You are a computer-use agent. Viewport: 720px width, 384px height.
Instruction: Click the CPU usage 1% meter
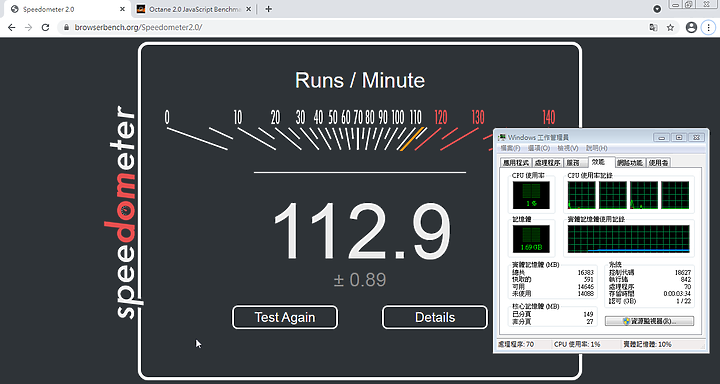coord(531,195)
